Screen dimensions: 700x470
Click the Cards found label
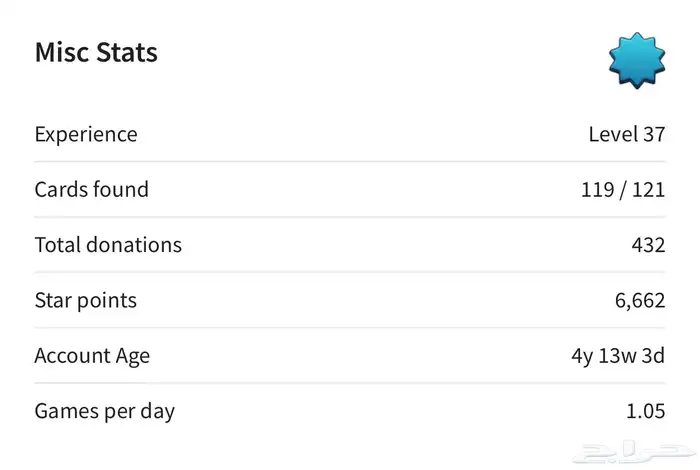[x=91, y=189]
